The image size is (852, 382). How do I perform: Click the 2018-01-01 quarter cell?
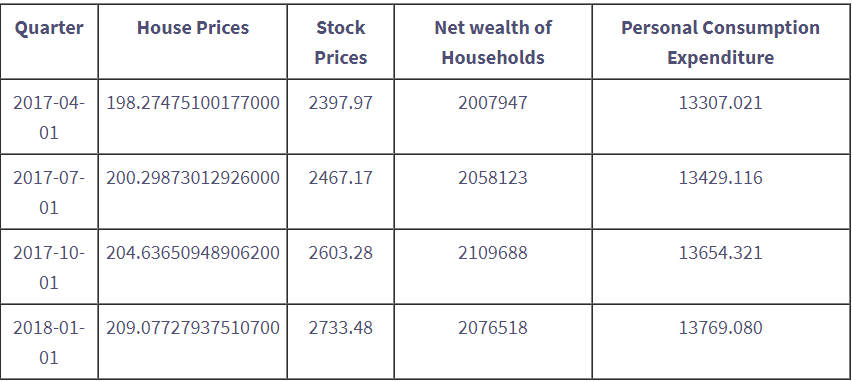click(x=49, y=342)
